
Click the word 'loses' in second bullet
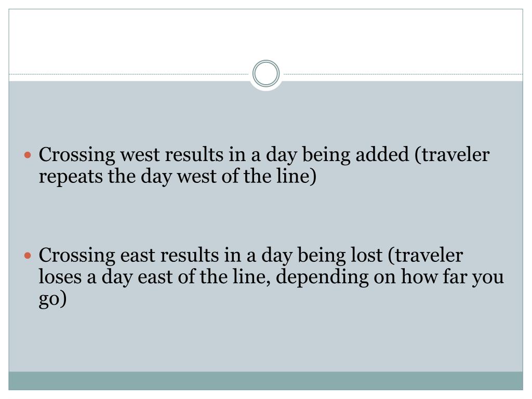pyautogui.click(x=60, y=277)
